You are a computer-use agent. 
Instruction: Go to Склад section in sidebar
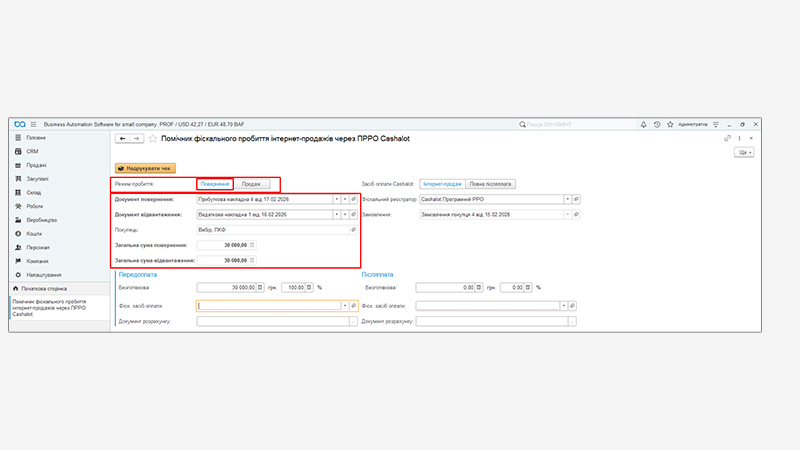pyautogui.click(x=34, y=192)
